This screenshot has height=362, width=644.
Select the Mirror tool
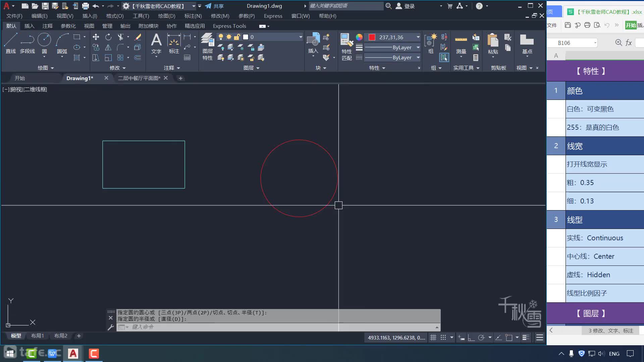click(108, 47)
